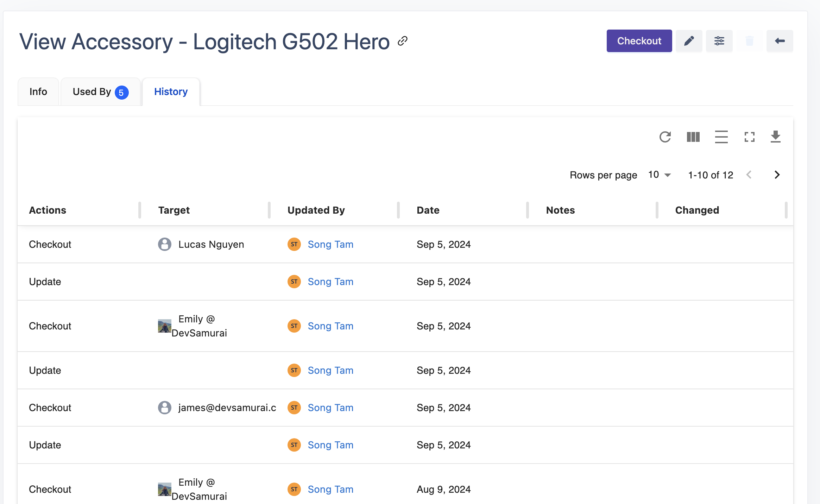Viewport: 820px width, 504px height.
Task: Click the pencil edit icon button
Action: click(689, 41)
